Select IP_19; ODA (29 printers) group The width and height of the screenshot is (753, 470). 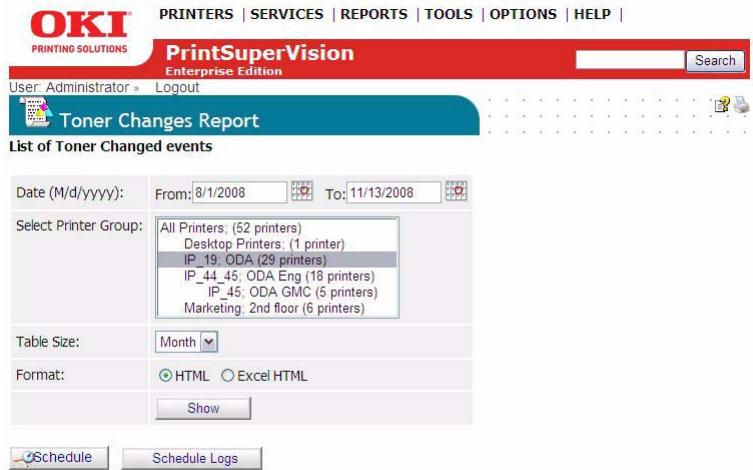click(x=277, y=260)
